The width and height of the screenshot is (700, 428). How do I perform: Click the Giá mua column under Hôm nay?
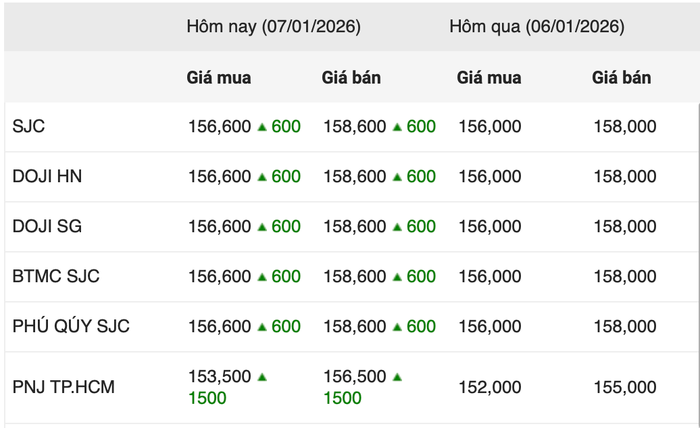[219, 77]
